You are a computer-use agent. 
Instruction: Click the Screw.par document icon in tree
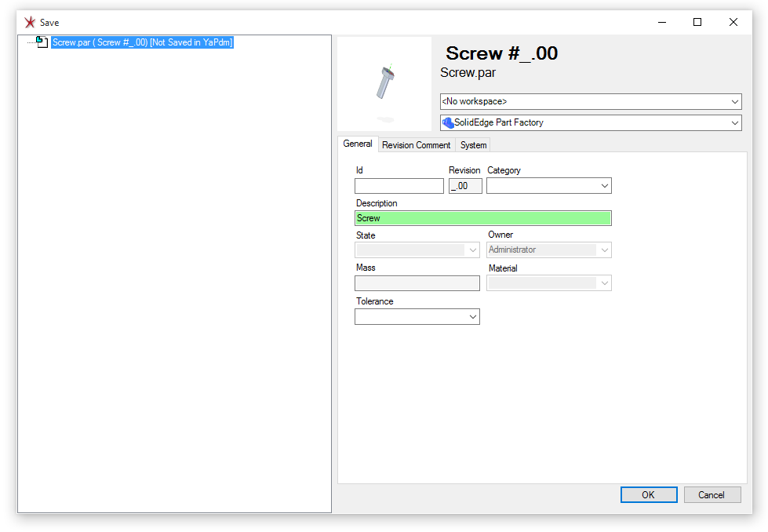tap(42, 42)
